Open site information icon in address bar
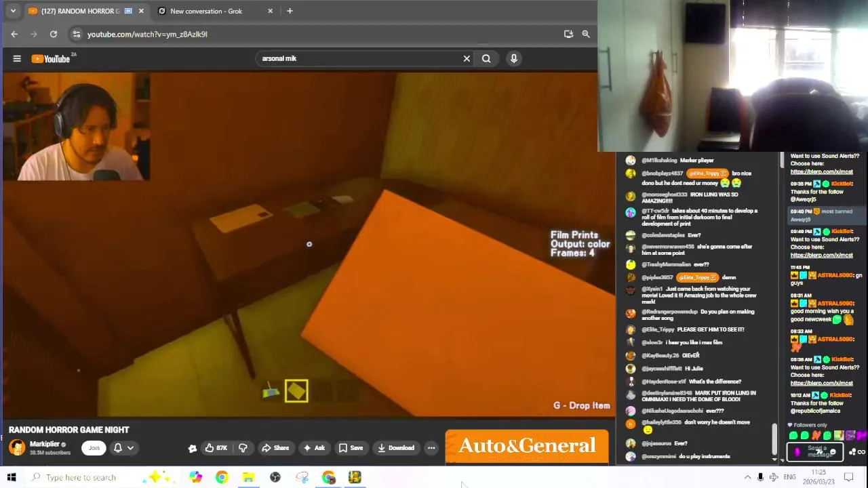The height and width of the screenshot is (488, 868). tap(77, 34)
